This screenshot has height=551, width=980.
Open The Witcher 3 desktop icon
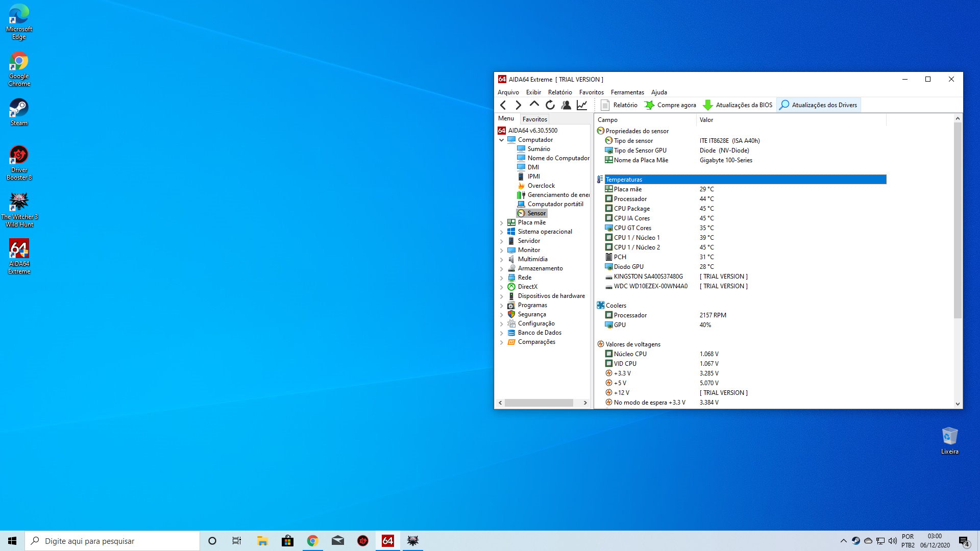19,210
